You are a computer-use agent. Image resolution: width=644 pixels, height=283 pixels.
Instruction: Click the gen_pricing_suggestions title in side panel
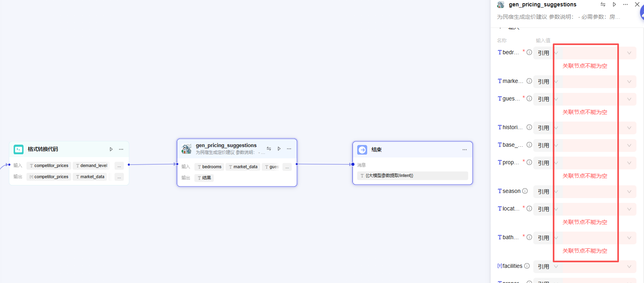click(542, 4)
